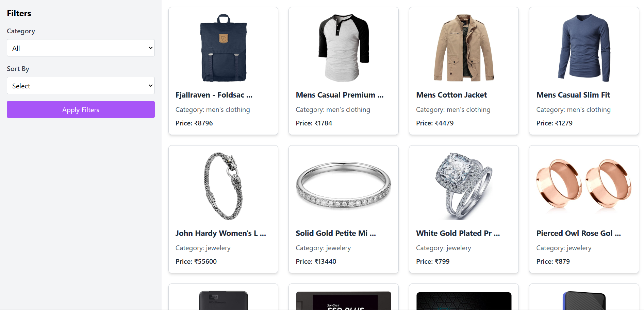The width and height of the screenshot is (644, 310).
Task: Open the Mens Casual Premium shirt image
Action: tap(344, 48)
